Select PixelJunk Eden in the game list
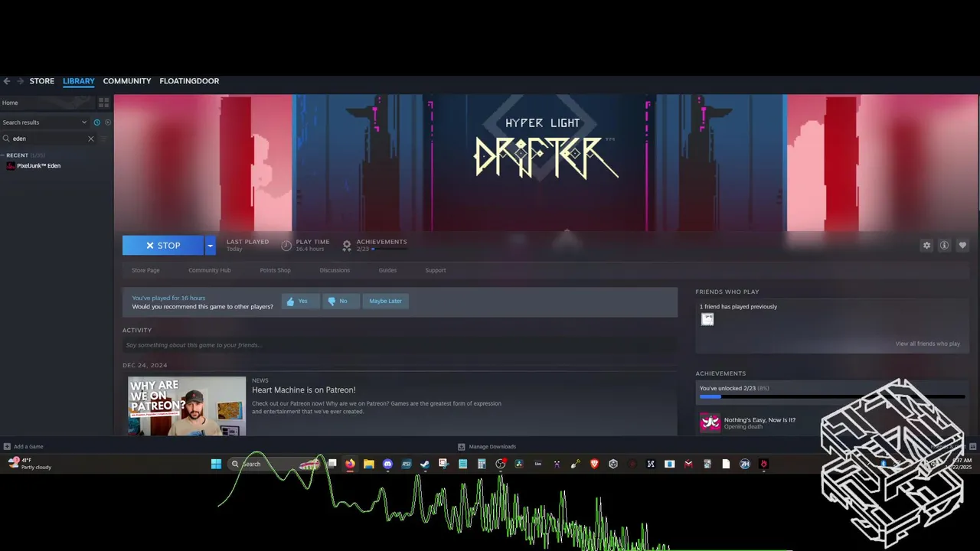980x551 pixels. coord(38,166)
